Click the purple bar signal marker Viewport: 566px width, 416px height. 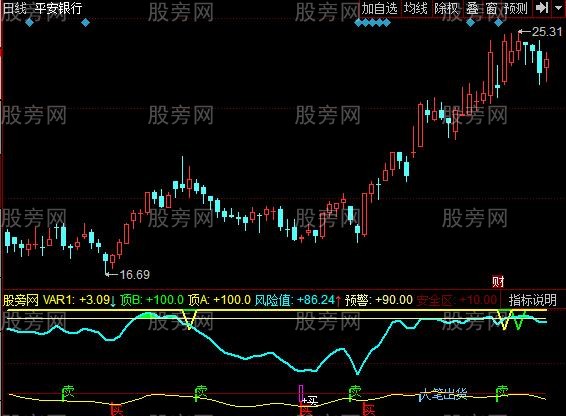pyautogui.click(x=301, y=393)
